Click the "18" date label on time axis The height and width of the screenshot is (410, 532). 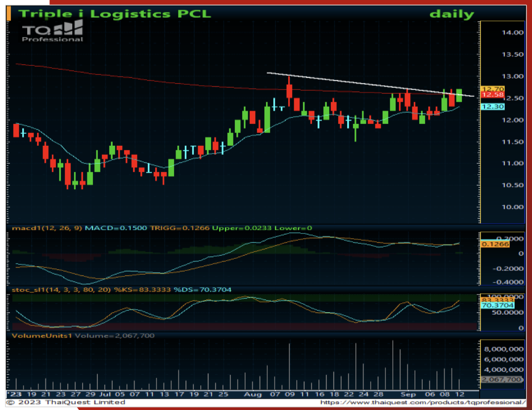(x=334, y=394)
